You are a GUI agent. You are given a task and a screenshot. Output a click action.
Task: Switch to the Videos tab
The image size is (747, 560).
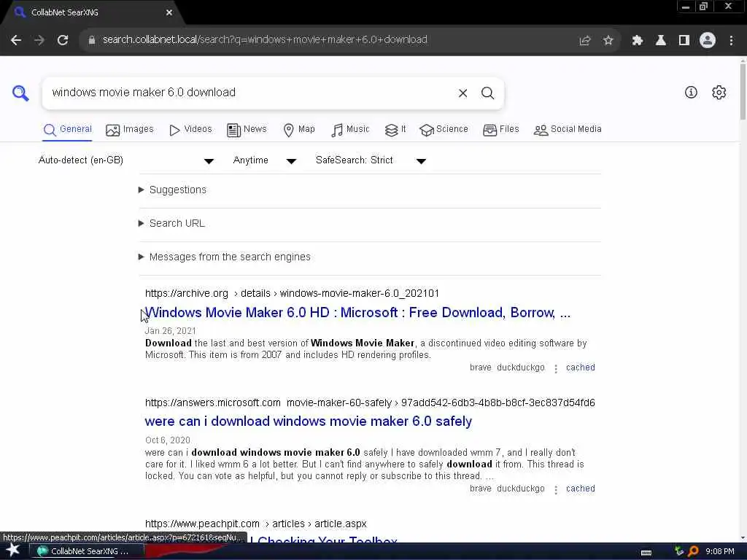click(x=190, y=130)
